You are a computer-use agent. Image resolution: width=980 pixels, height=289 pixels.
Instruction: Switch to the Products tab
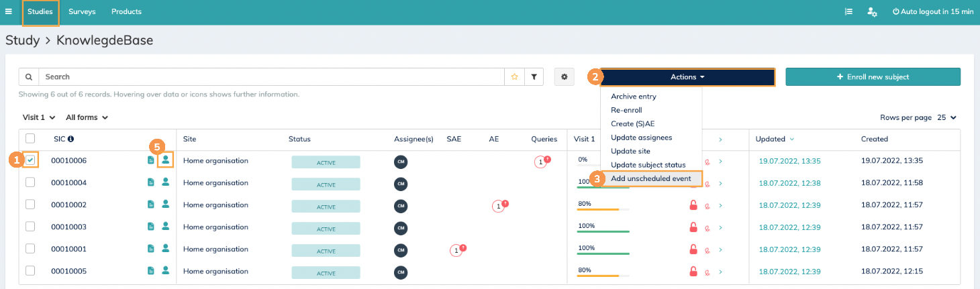(x=126, y=12)
